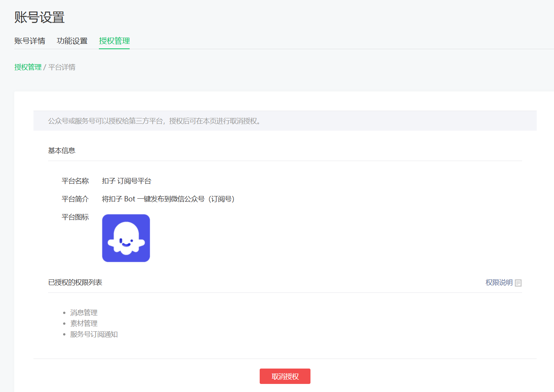Click the 基本信息 section header
The width and height of the screenshot is (554, 392).
(62, 151)
